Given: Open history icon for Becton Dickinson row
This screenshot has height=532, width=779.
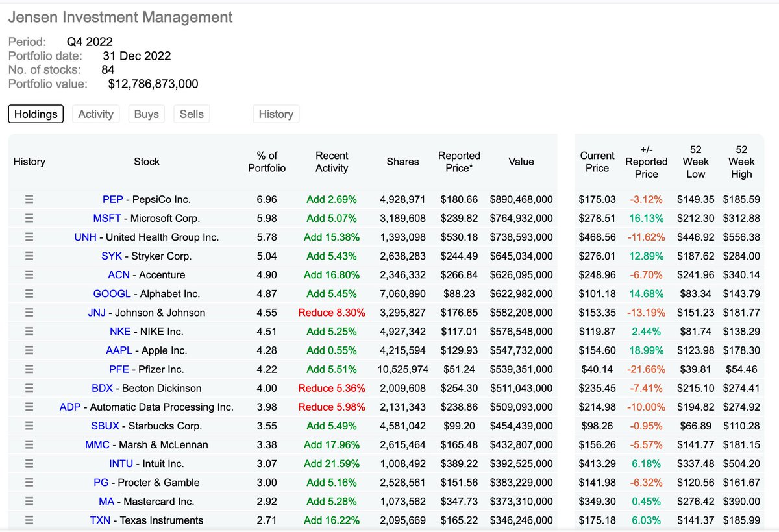Looking at the screenshot, I should [29, 388].
